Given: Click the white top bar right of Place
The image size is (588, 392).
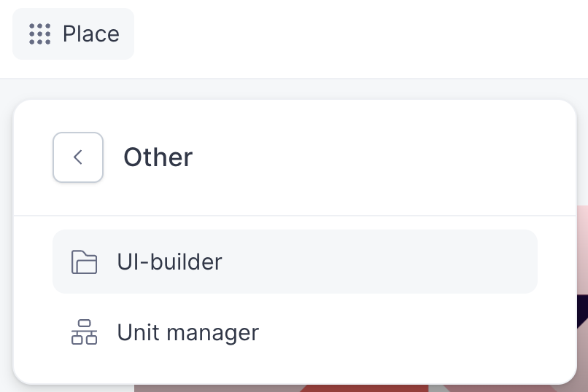Looking at the screenshot, I should 365,36.
